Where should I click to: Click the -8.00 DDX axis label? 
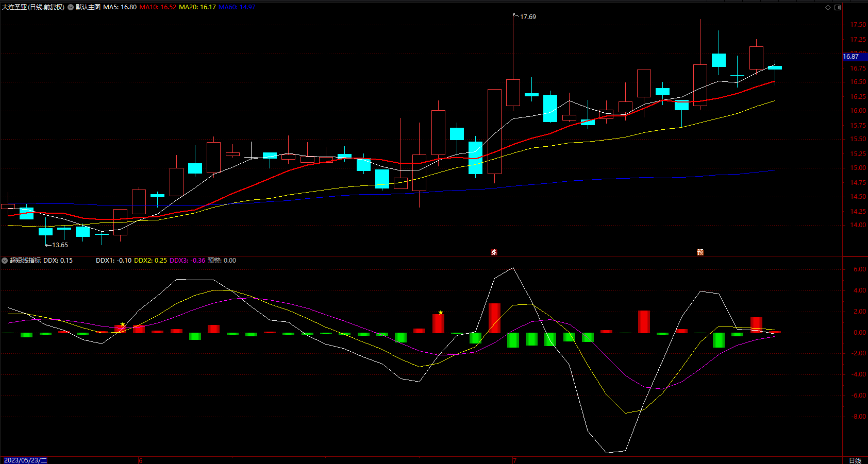(x=859, y=417)
